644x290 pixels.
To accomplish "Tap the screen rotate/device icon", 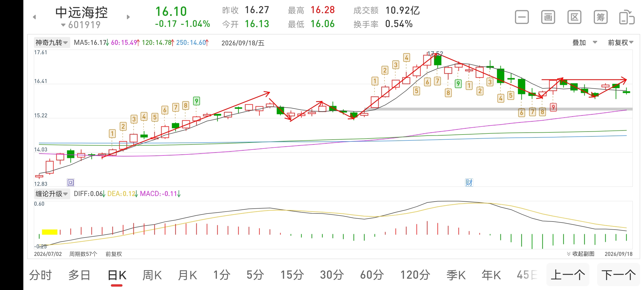I will [627, 17].
